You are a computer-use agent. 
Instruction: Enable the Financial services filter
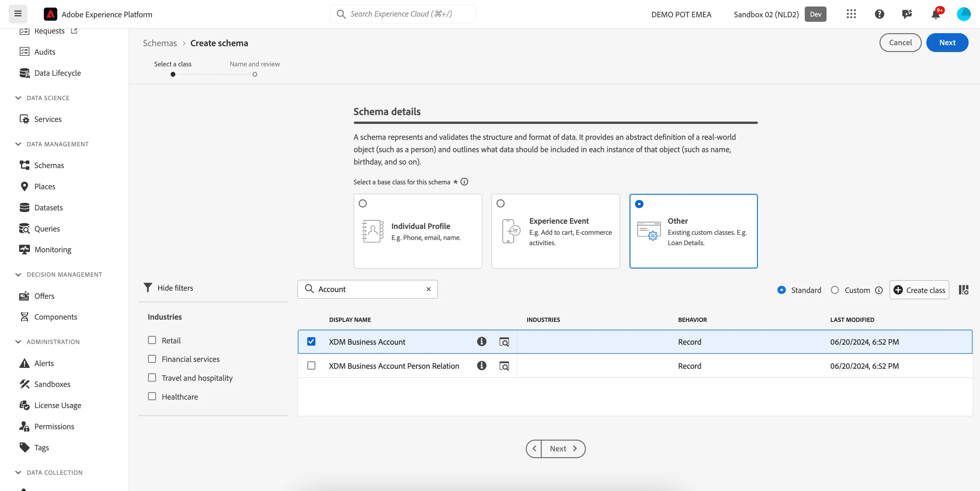point(152,359)
